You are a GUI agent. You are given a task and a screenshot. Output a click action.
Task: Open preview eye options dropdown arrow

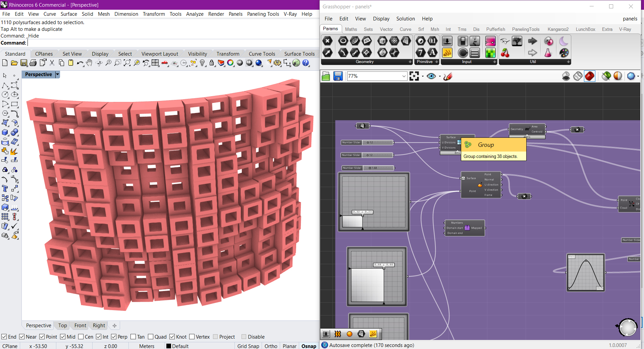click(x=440, y=76)
